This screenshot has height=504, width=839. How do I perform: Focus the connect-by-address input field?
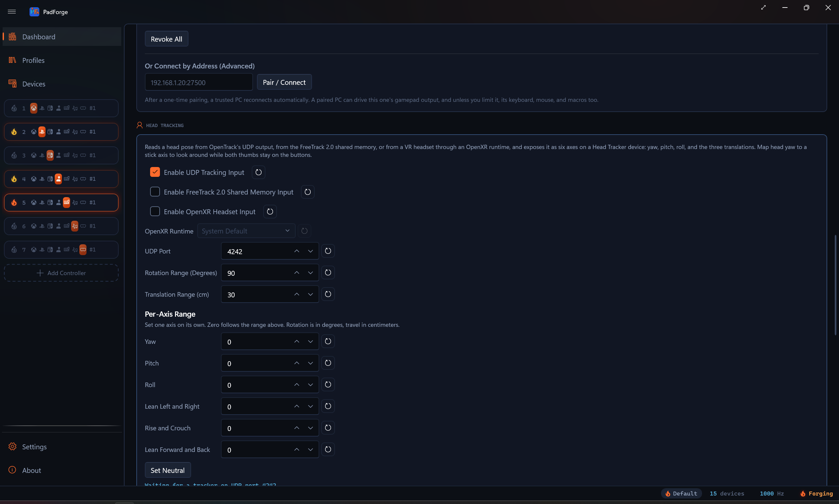[x=199, y=82]
